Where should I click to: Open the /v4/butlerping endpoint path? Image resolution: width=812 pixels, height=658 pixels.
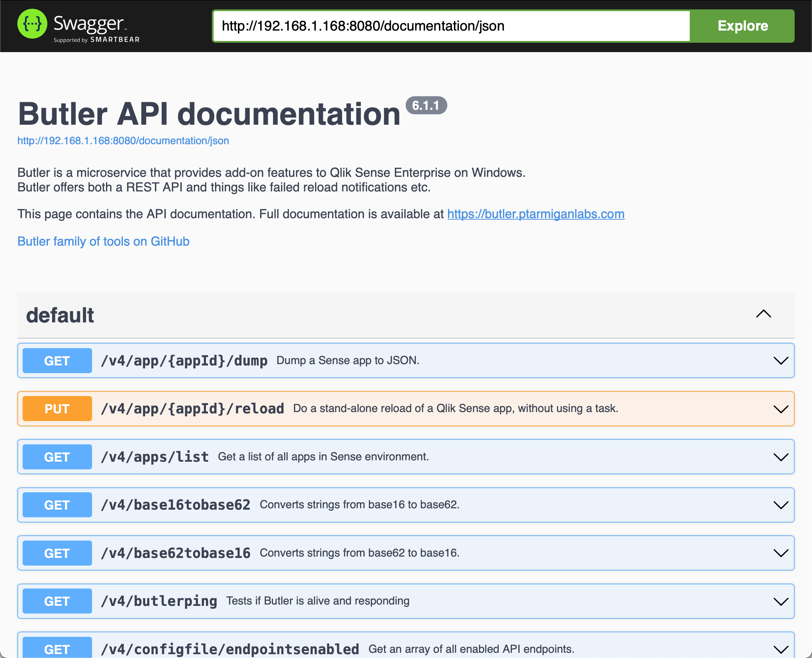[x=159, y=601]
